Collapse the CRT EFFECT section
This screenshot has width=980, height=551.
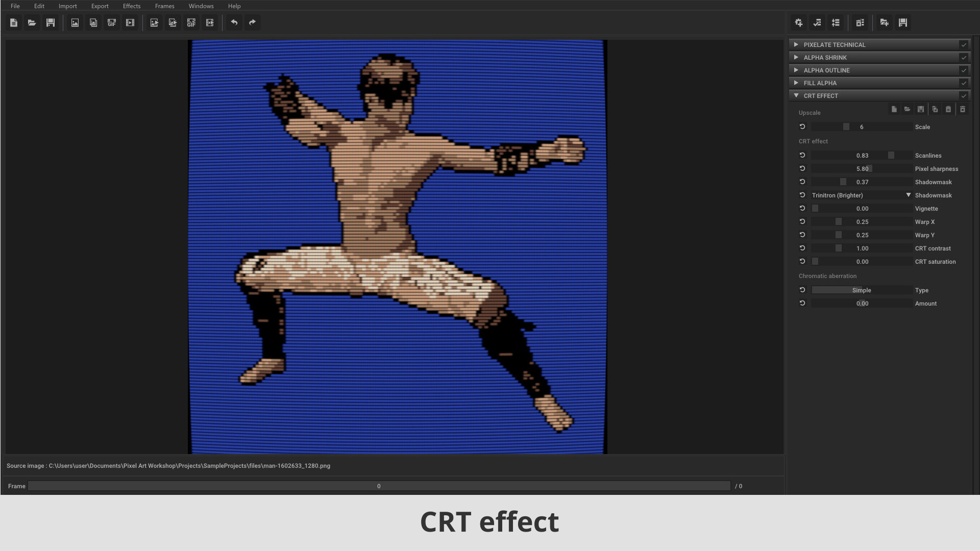(x=796, y=95)
